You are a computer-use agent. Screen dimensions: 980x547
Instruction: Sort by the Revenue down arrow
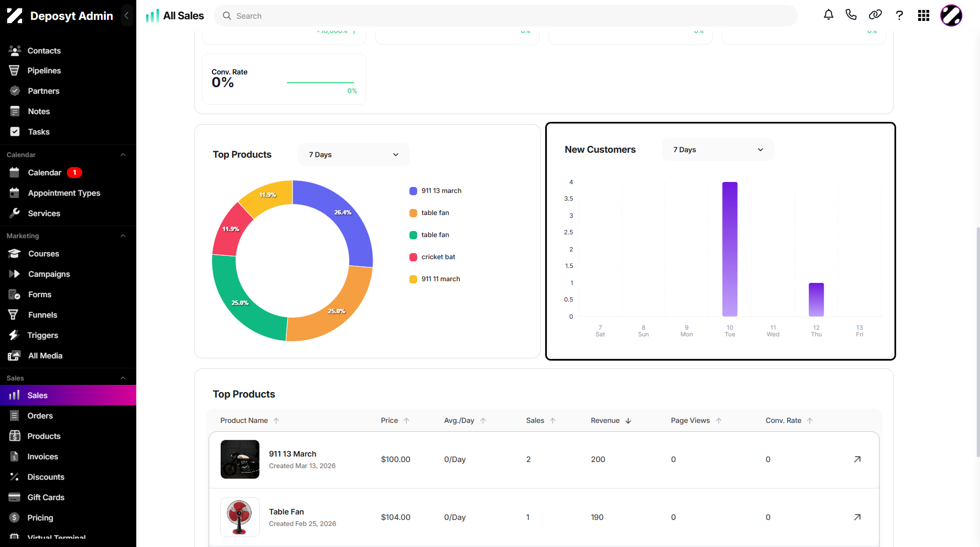(628, 421)
